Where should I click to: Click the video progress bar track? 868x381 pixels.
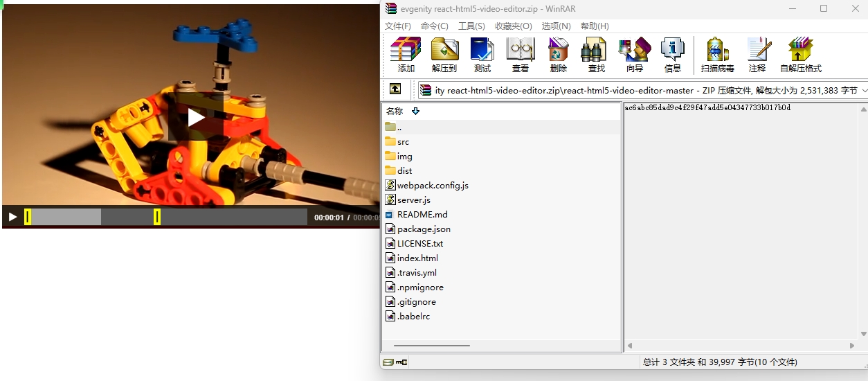click(x=166, y=217)
